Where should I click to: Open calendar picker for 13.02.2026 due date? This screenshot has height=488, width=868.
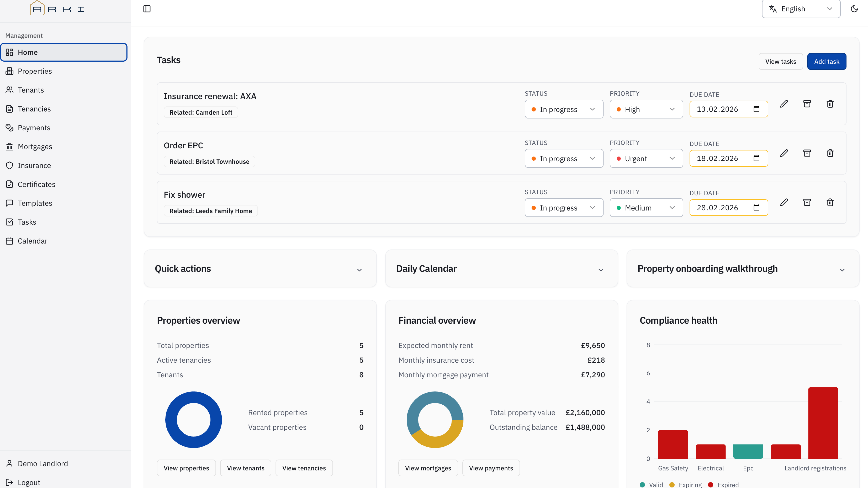(x=757, y=109)
